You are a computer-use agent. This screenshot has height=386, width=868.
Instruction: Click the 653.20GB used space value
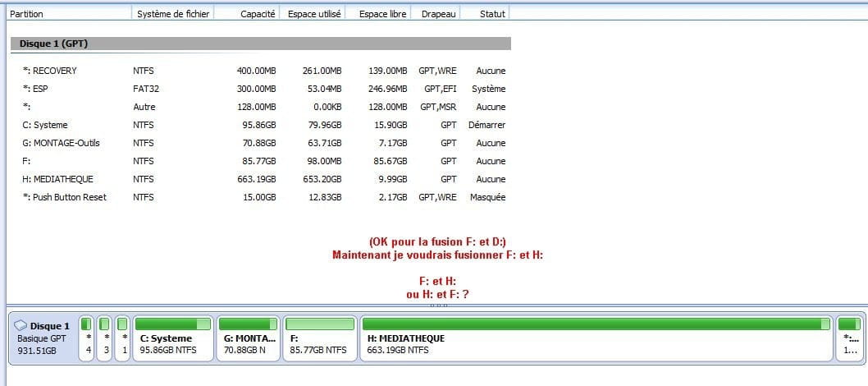pyautogui.click(x=323, y=179)
